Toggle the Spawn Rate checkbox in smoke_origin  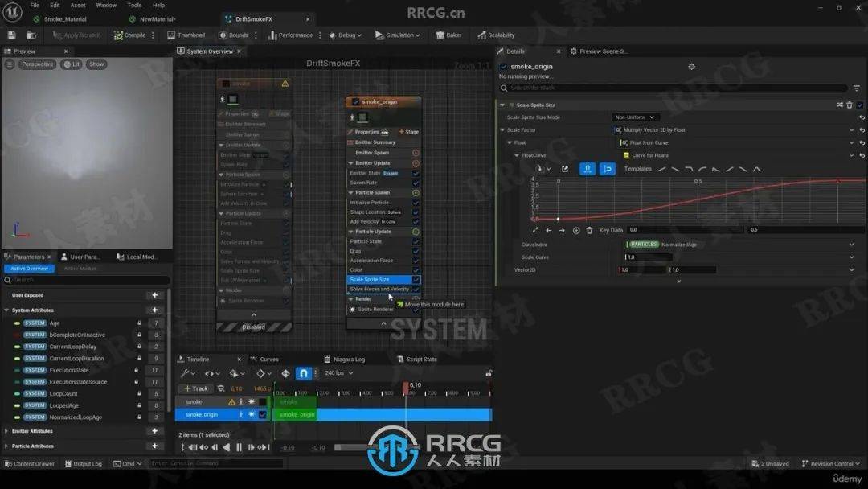pyautogui.click(x=416, y=183)
